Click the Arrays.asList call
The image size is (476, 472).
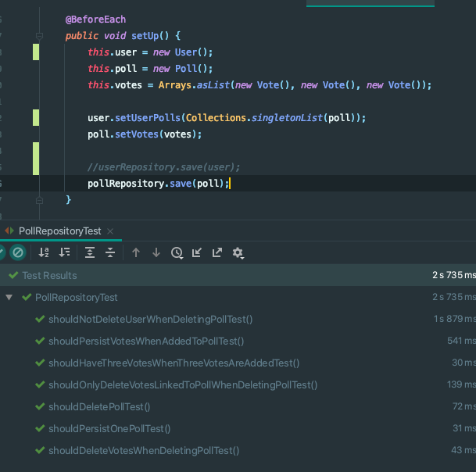194,85
